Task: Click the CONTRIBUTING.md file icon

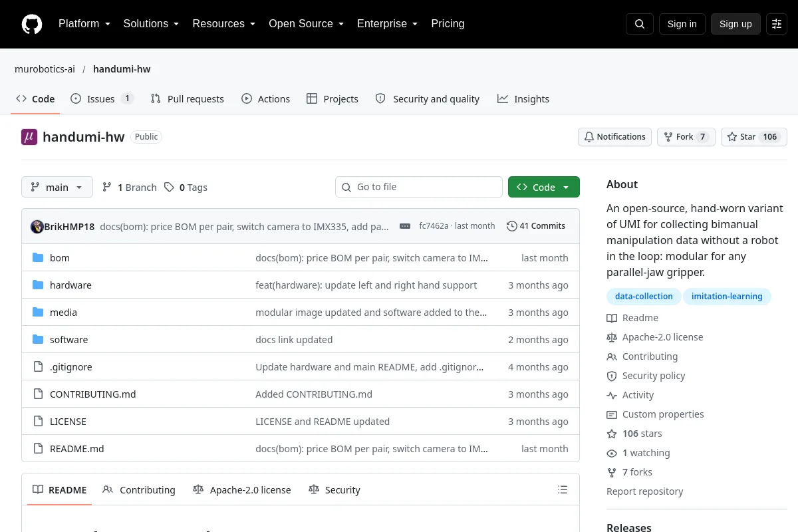Action: (x=38, y=394)
